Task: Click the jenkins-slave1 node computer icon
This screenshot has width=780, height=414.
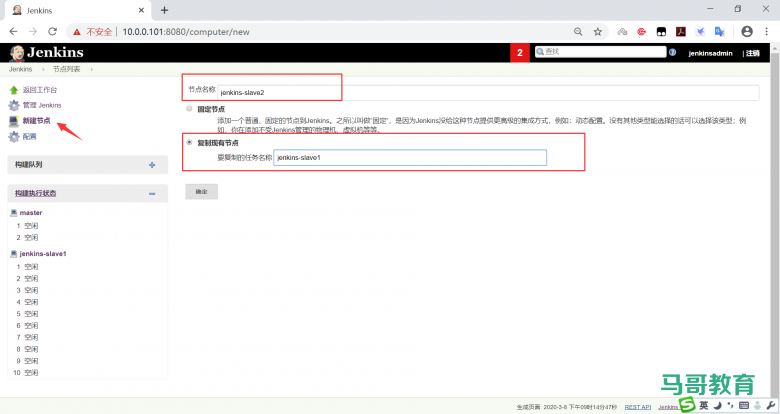Action: point(14,254)
